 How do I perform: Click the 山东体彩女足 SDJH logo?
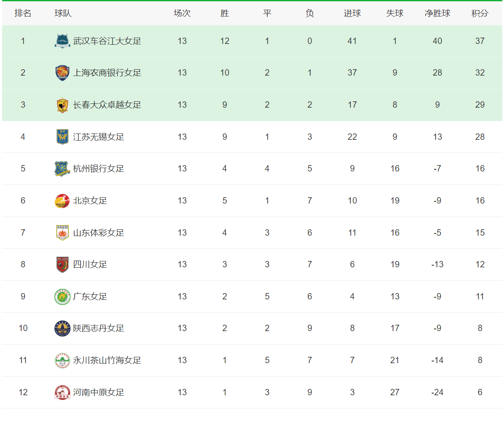pyautogui.click(x=62, y=233)
